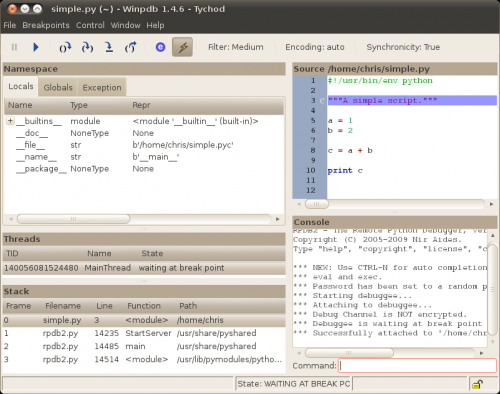Viewport: 500px width, 394px height.
Task: Select stack frame 2 main
Action: (144, 346)
